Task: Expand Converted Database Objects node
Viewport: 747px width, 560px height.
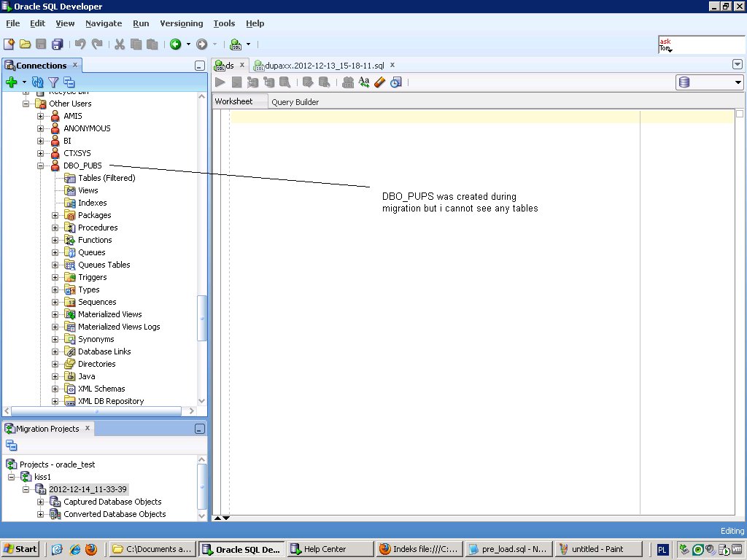Action: pyautogui.click(x=41, y=514)
